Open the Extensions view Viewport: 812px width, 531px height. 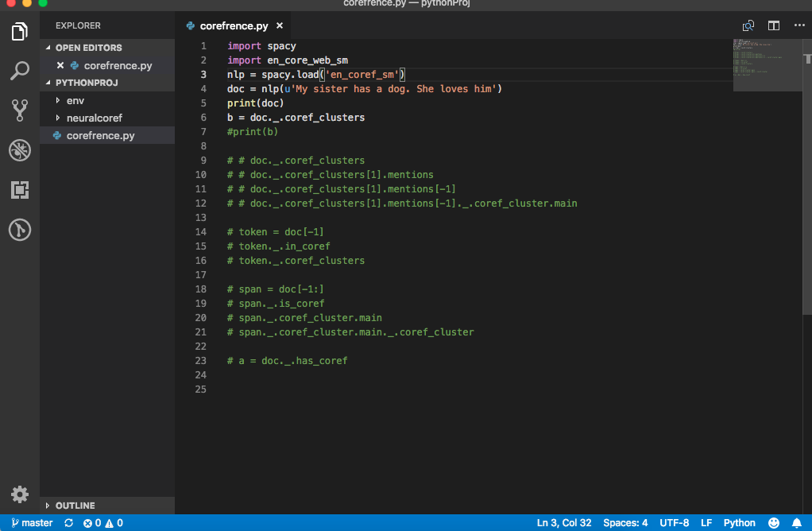[x=20, y=190]
